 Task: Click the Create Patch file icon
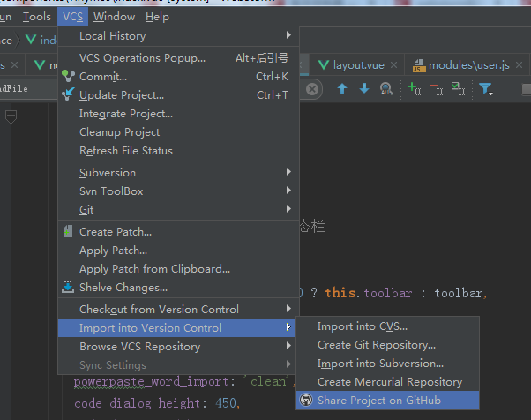point(68,231)
